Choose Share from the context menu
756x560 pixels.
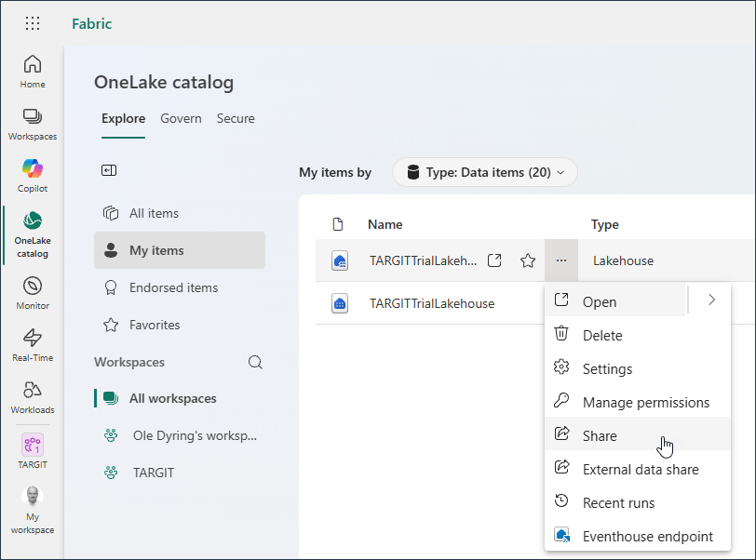600,435
